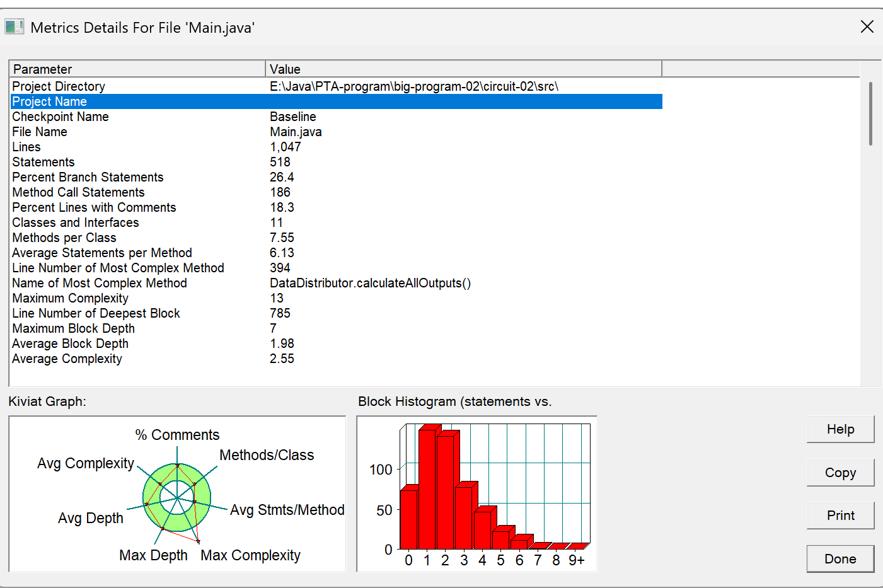The height and width of the screenshot is (588, 883).
Task: Click the % Comments axis label
Action: (x=177, y=435)
